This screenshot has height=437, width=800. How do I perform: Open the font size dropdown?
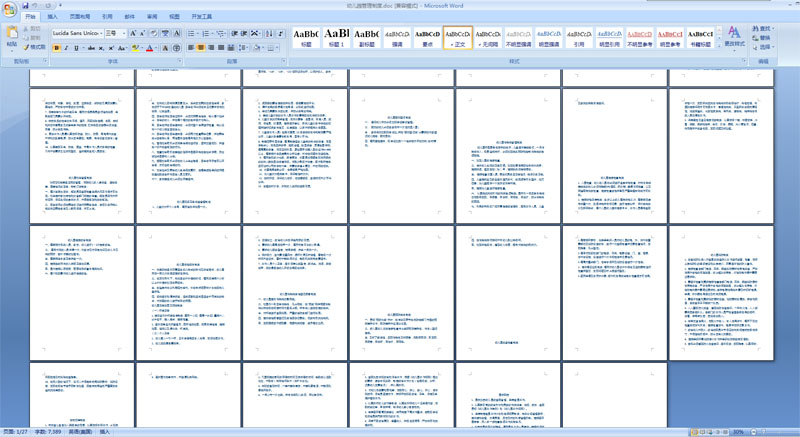pos(123,33)
